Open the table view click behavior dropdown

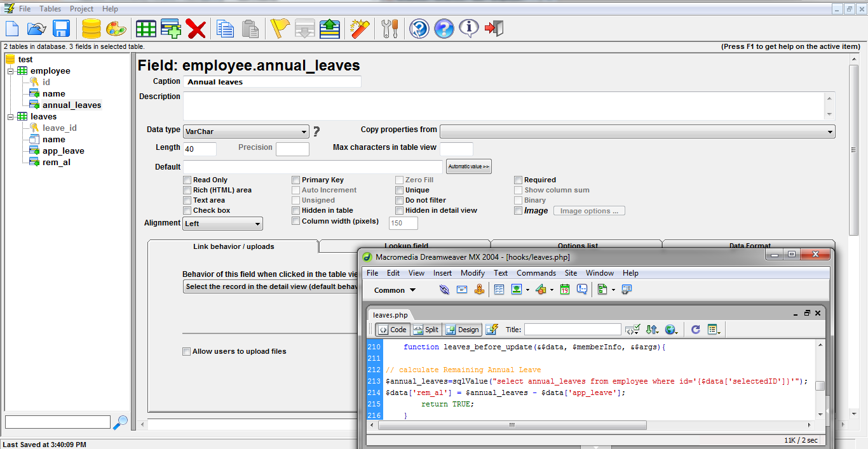tap(271, 286)
